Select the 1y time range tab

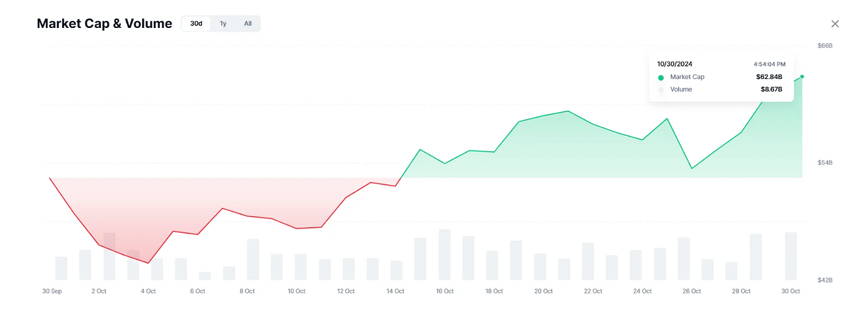[223, 24]
